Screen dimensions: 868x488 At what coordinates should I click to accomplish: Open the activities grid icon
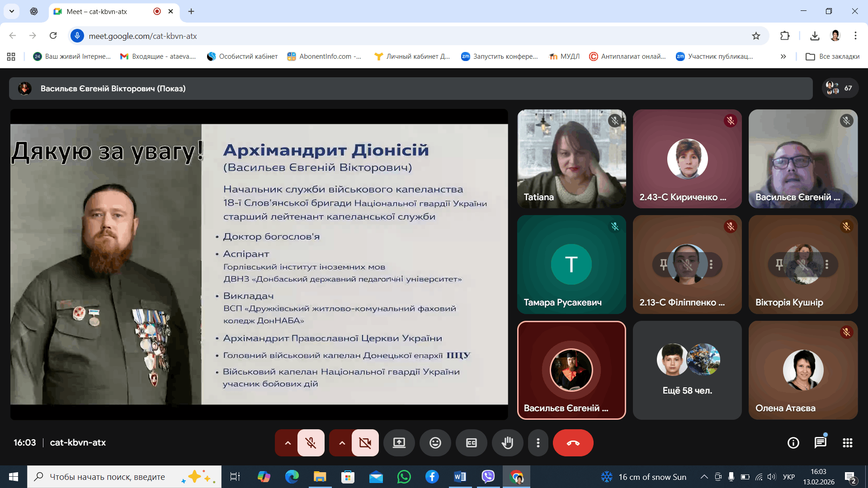click(x=847, y=443)
